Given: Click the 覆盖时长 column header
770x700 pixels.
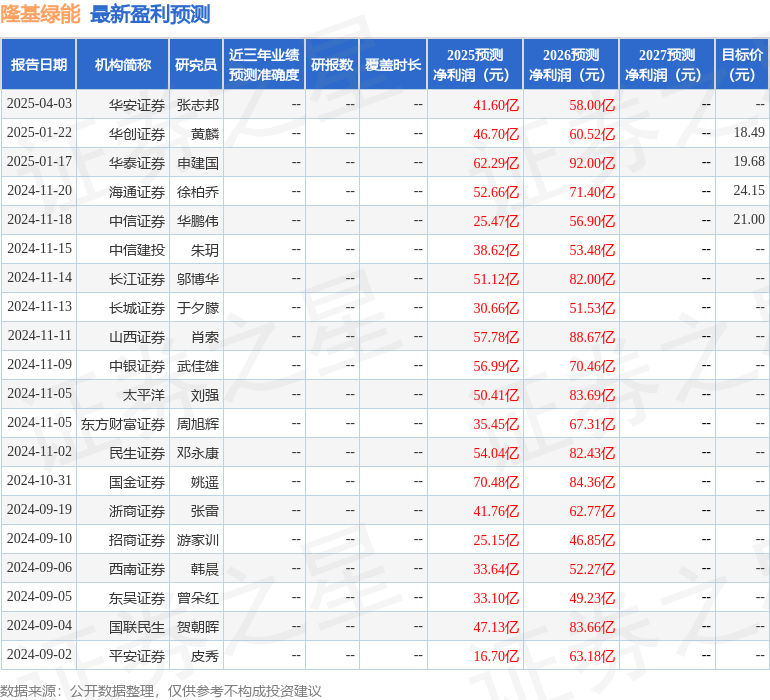Looking at the screenshot, I should tap(393, 64).
